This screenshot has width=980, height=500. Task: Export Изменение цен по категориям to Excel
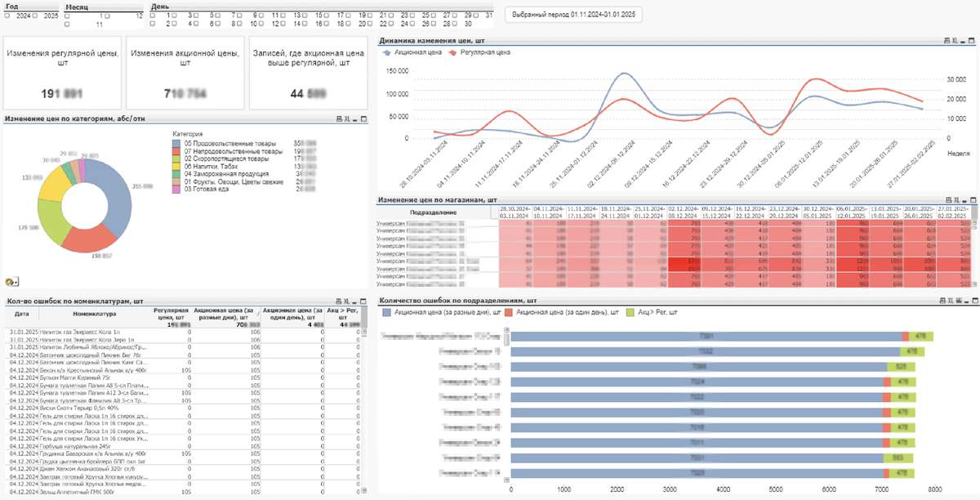click(347, 118)
